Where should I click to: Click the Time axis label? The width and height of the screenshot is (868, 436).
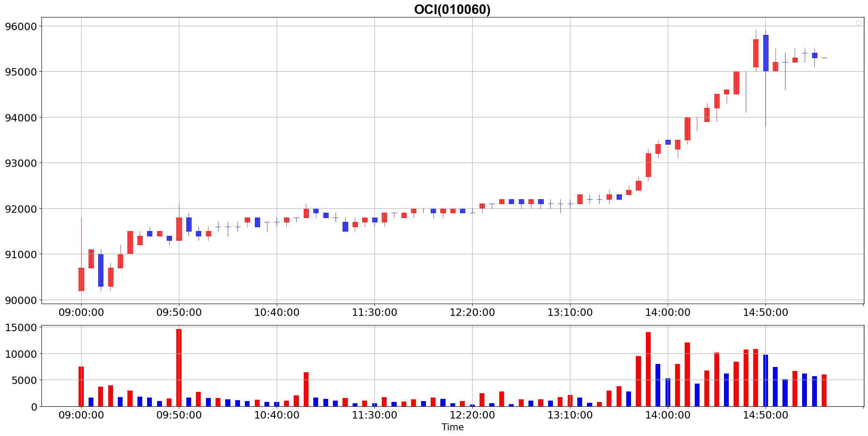pos(453,427)
